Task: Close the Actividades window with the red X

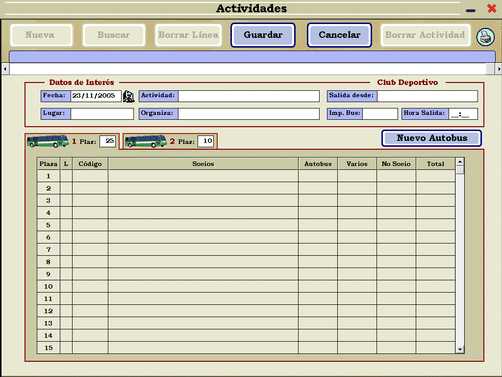Action: pyautogui.click(x=492, y=8)
